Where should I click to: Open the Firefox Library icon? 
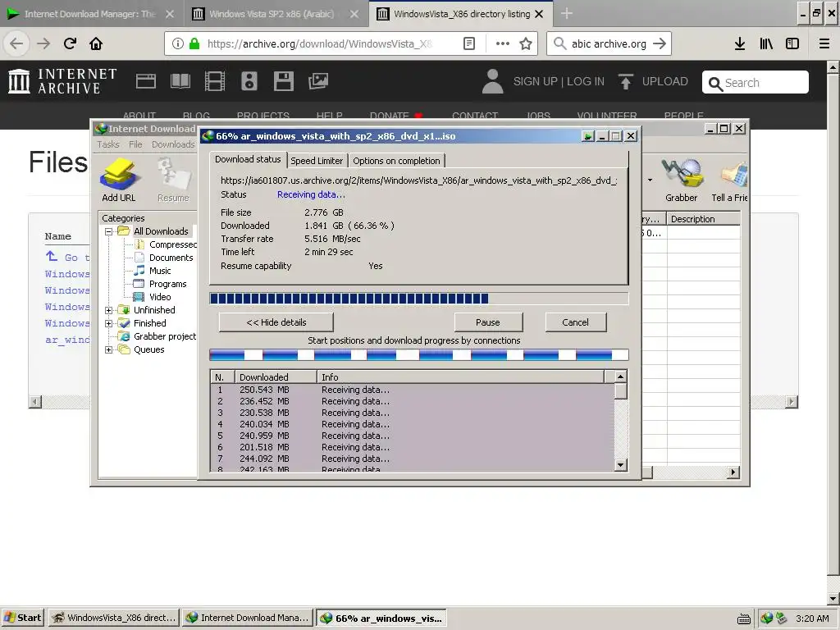(766, 43)
